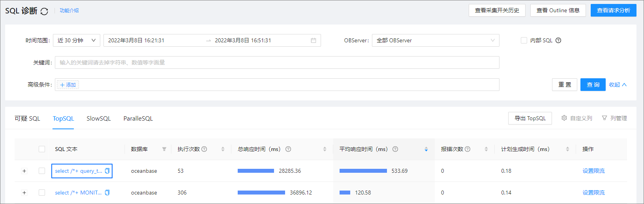The image size is (644, 204).
Task: Open the ParalleSQL tab
Action: pyautogui.click(x=138, y=118)
